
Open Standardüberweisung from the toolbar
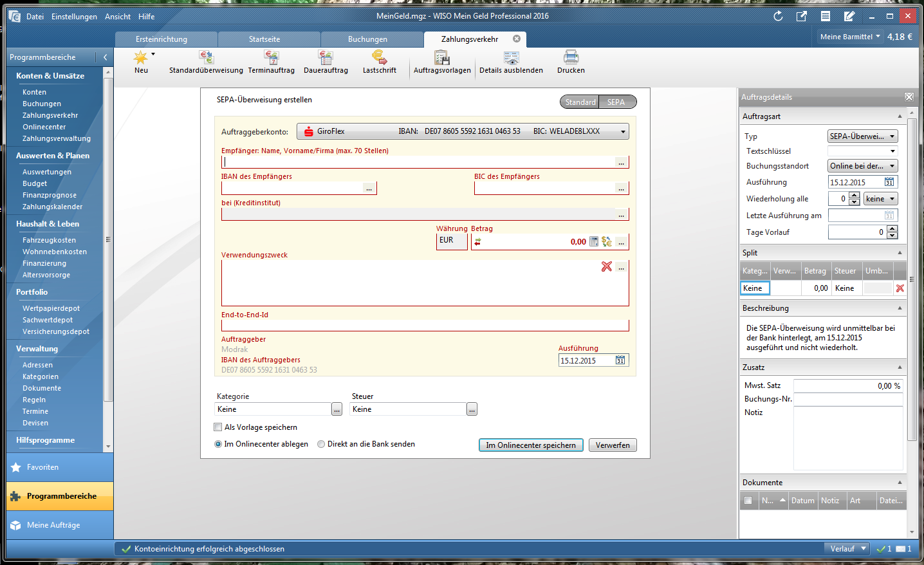pos(206,62)
